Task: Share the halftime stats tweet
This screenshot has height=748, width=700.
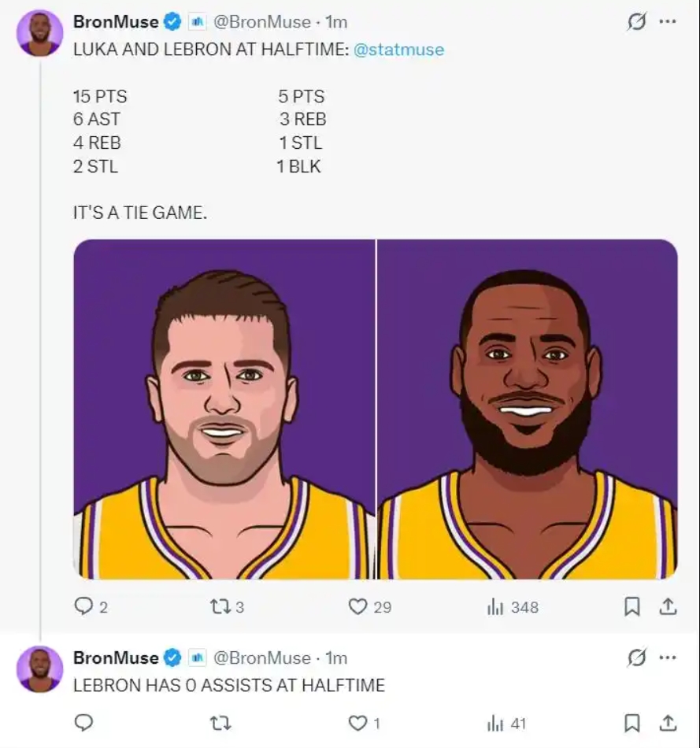Action: [x=668, y=606]
